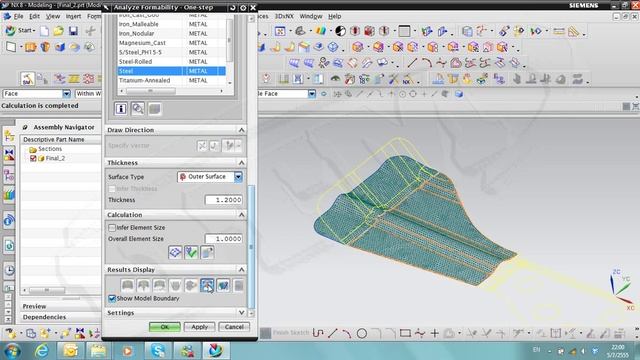640x360 pixels.
Task: Click the Report icon under Calculation
Action: pos(207,253)
